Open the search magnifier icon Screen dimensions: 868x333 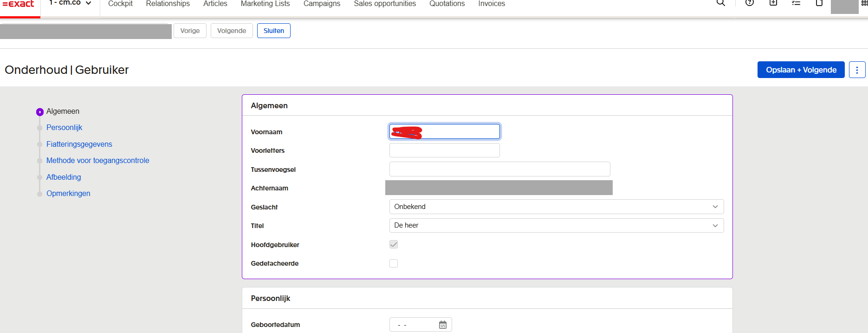click(x=721, y=3)
